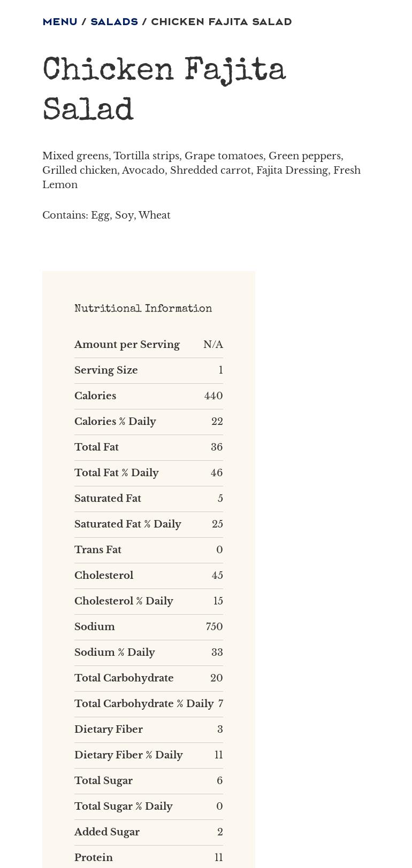The image size is (412, 868).
Task: Select the Added Sugar row label
Action: (107, 832)
